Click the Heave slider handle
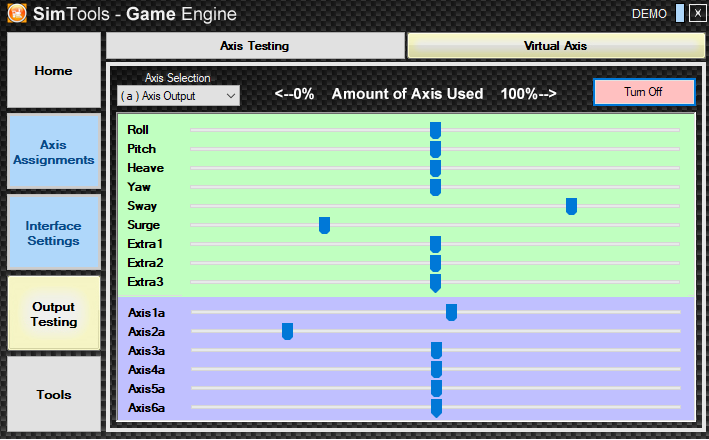 (x=435, y=168)
